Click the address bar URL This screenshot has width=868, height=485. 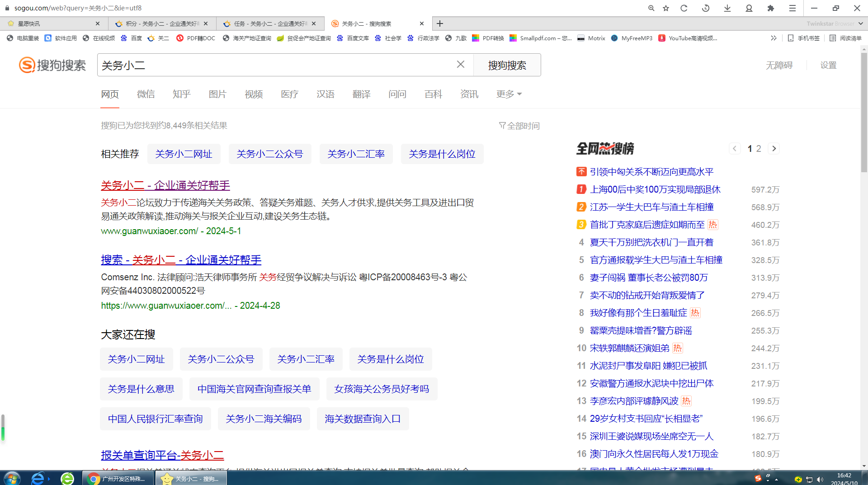[x=78, y=8]
